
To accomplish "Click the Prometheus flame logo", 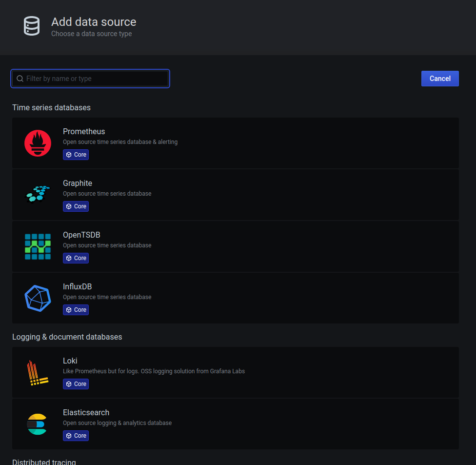I will coord(38,143).
